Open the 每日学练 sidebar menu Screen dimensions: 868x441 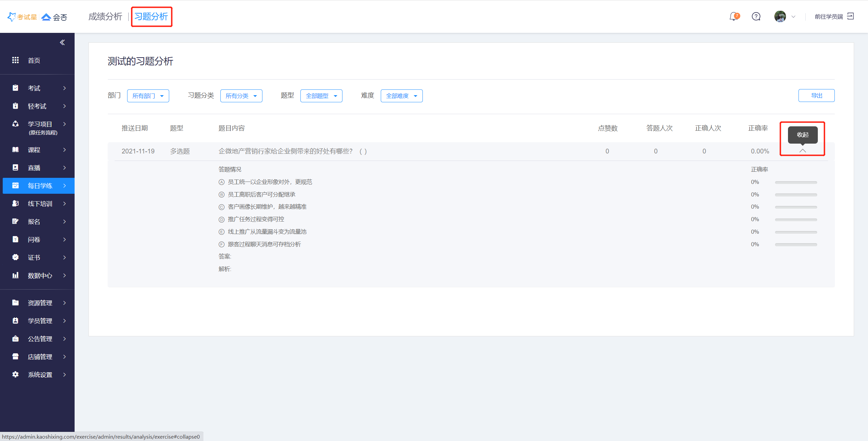40,186
